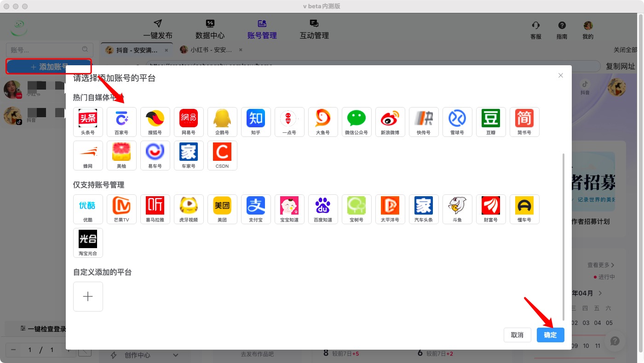
Task: Open 查看更多 link
Action: click(x=601, y=265)
